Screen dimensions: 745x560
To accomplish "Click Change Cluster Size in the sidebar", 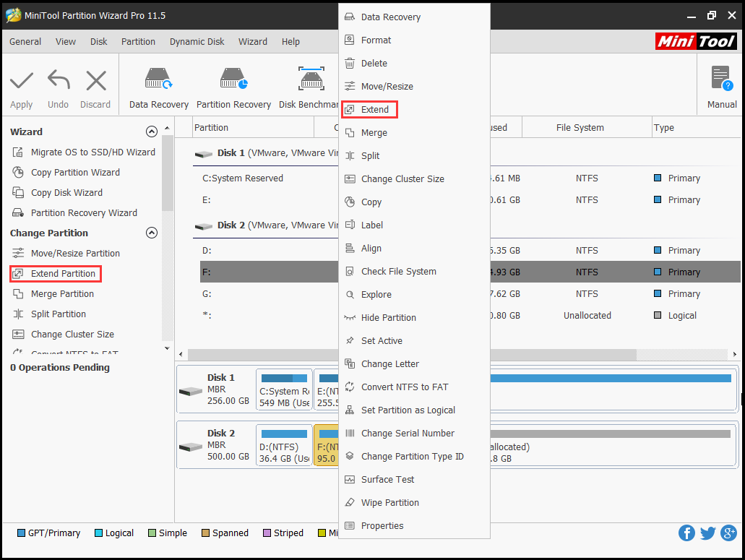I will pyautogui.click(x=72, y=335).
